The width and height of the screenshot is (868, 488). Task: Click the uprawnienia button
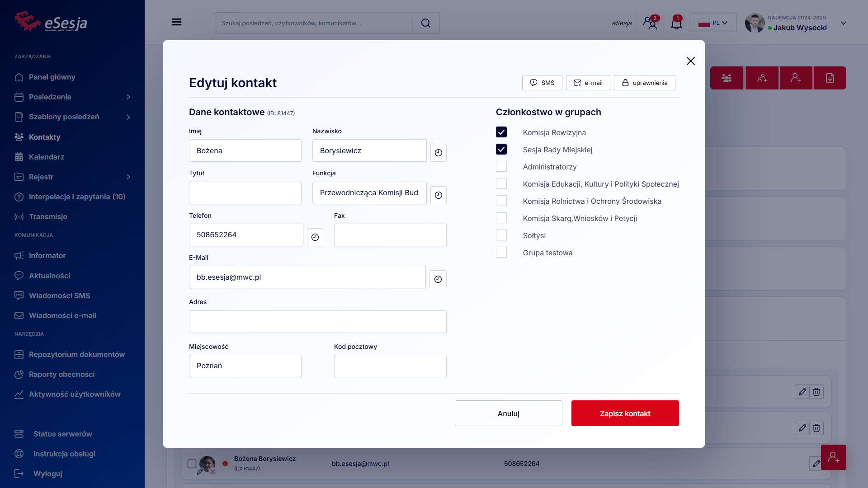coord(644,83)
